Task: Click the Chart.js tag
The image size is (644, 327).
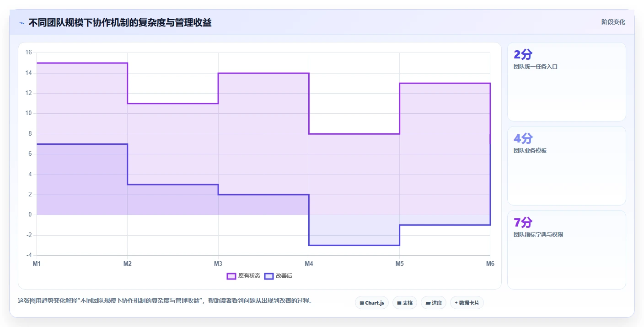Action: [x=372, y=303]
